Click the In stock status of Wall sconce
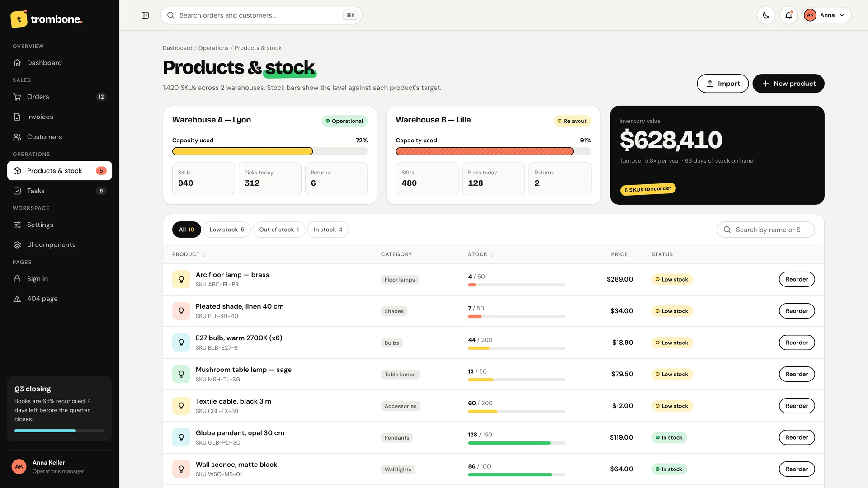This screenshot has height=488, width=868. [x=669, y=469]
